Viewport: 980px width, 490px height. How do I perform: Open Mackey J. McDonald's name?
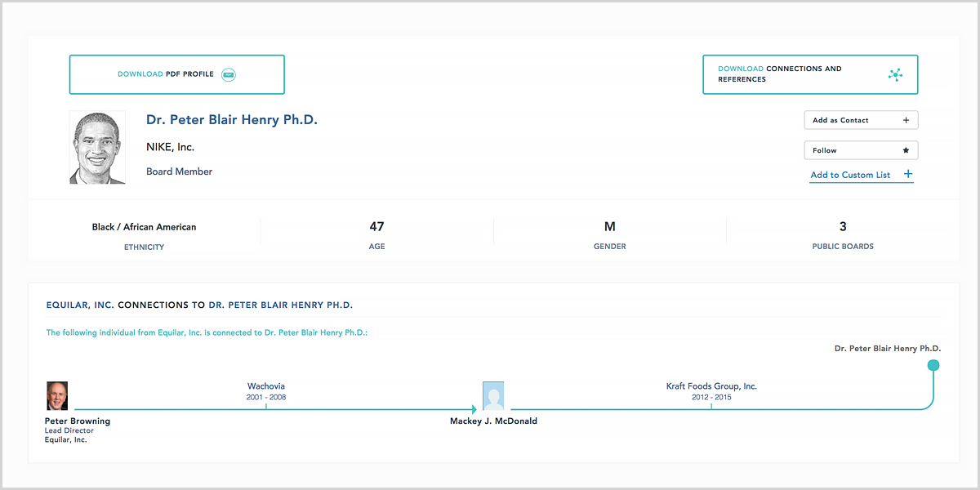pos(493,421)
